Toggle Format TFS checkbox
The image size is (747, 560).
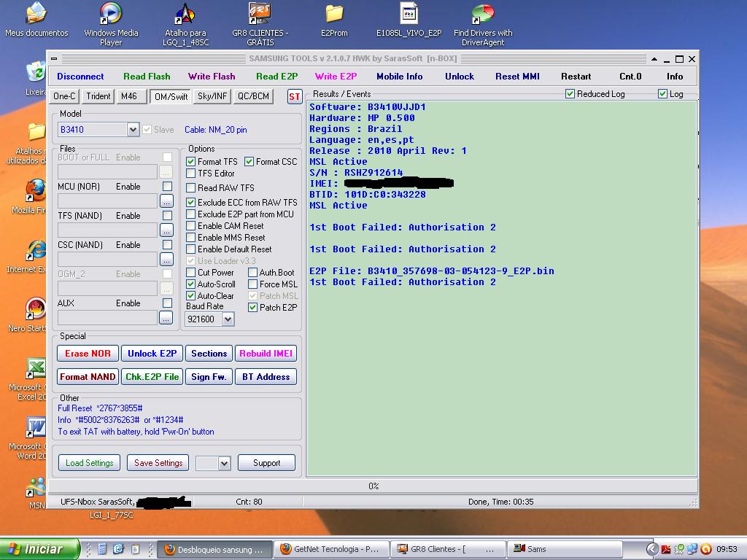pos(190,162)
